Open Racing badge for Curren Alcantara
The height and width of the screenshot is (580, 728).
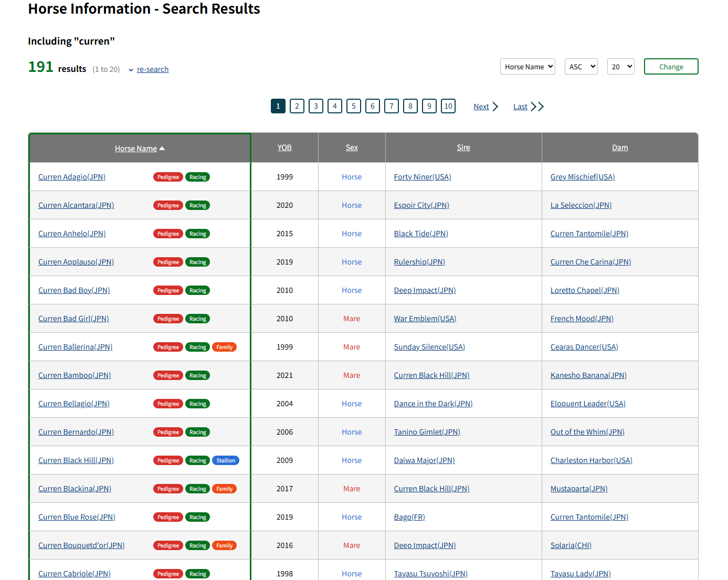197,206
